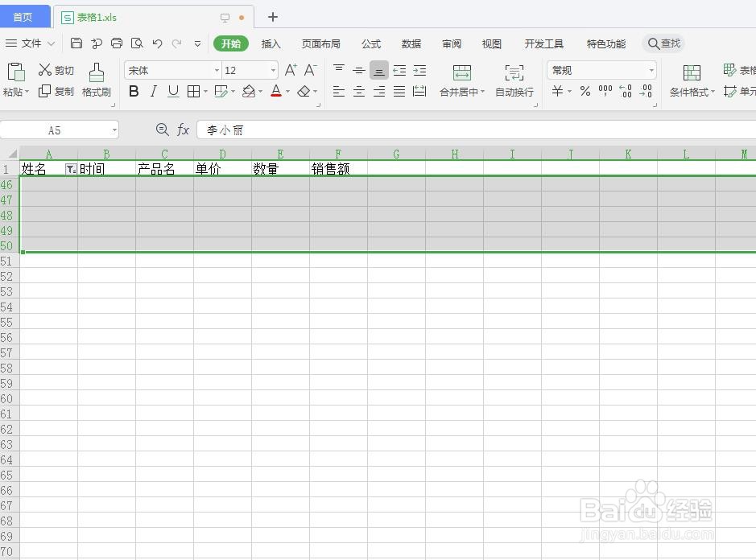Apply percent style icon
The width and height of the screenshot is (756, 560).
585,91
